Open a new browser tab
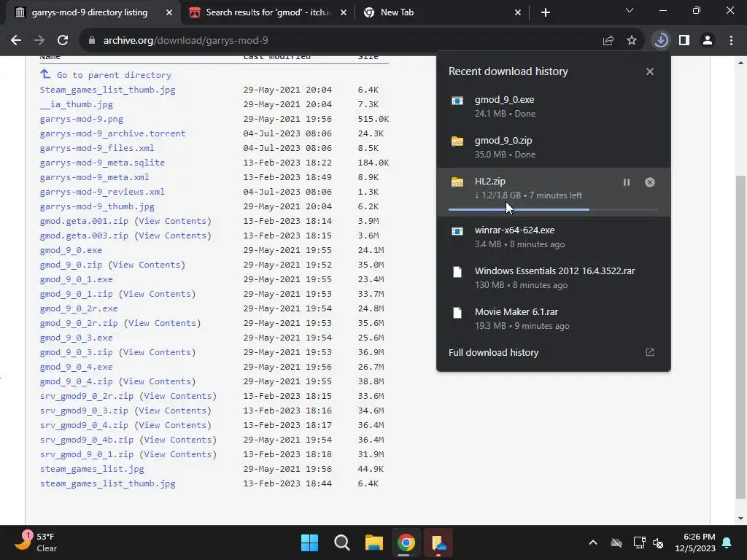The width and height of the screenshot is (747, 560). (546, 12)
